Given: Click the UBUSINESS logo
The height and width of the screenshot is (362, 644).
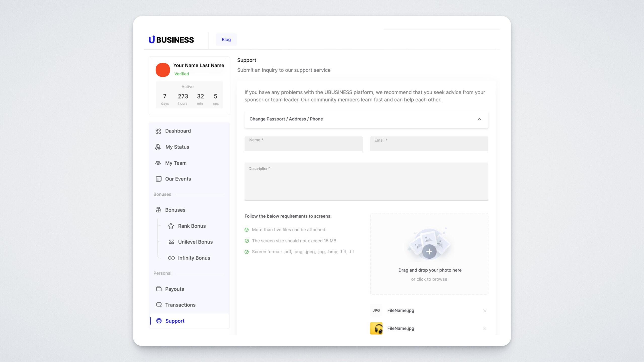Looking at the screenshot, I should (x=171, y=40).
